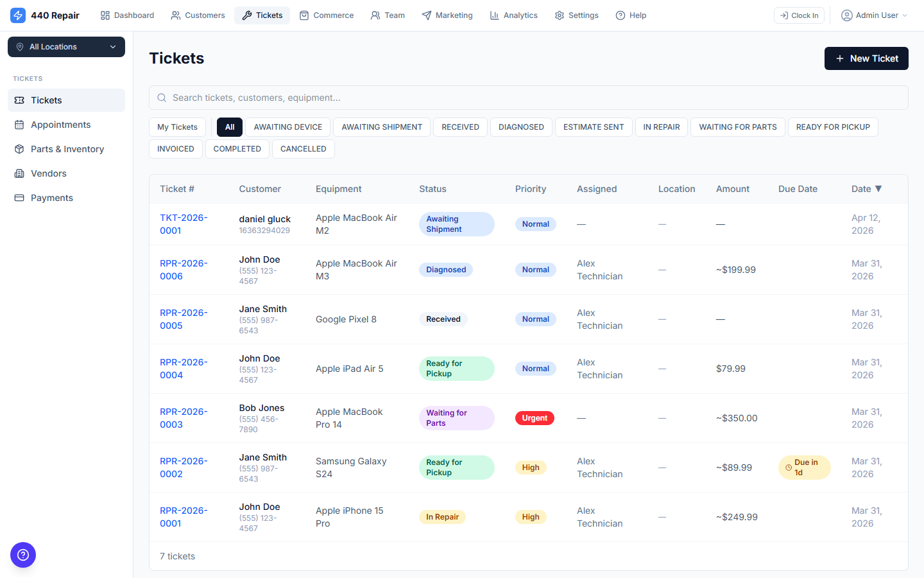Open the Admin User account menu
Screen dimensions: 924x578
[873, 15]
